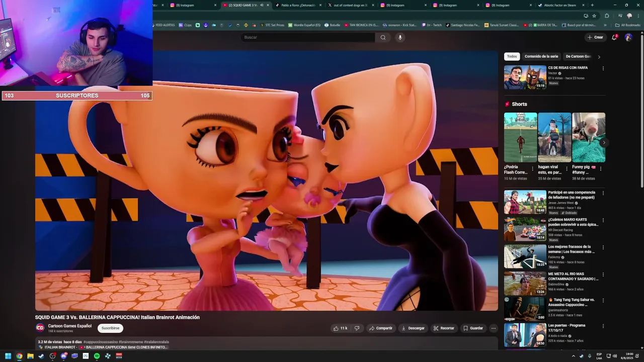Viewport: 644px width, 362px height.
Task: Click the Compartir share button
Action: point(380,328)
